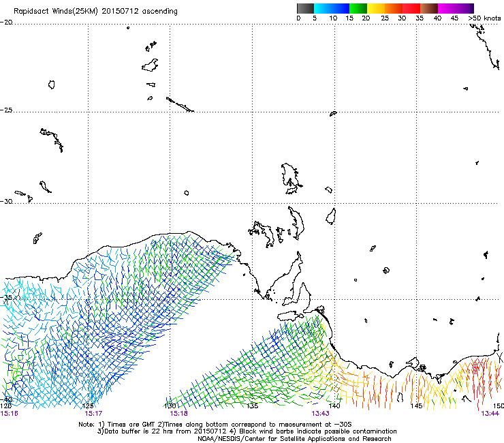Click the '125' longitude axis label
The image size is (504, 443).
tap(88, 406)
